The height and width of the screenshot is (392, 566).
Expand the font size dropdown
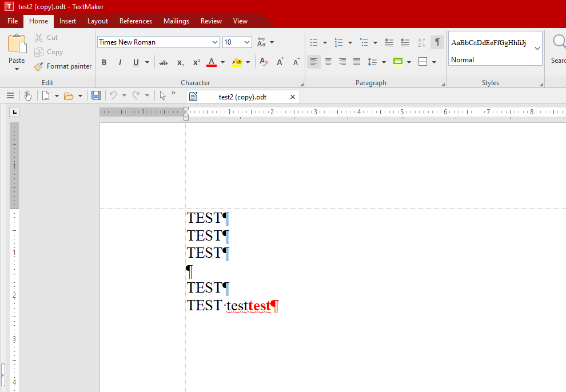pos(247,42)
